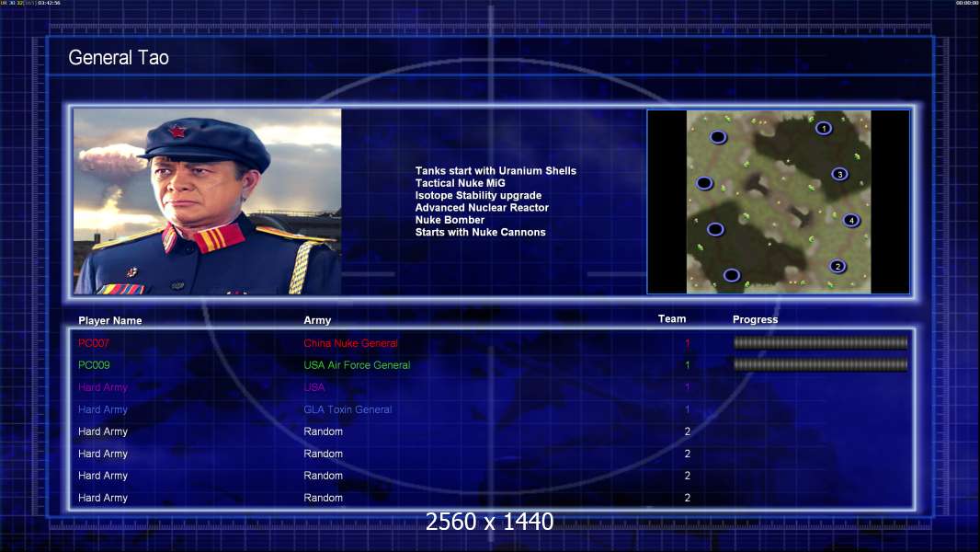The width and height of the screenshot is (980, 552).
Task: Click the PC009 progress bar
Action: tap(821, 364)
